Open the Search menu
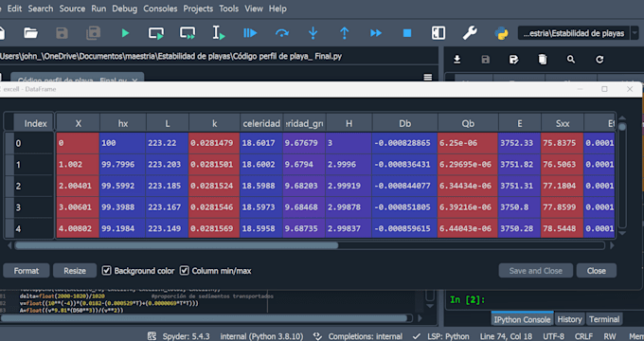This screenshot has width=644, height=341. pyautogui.click(x=40, y=9)
